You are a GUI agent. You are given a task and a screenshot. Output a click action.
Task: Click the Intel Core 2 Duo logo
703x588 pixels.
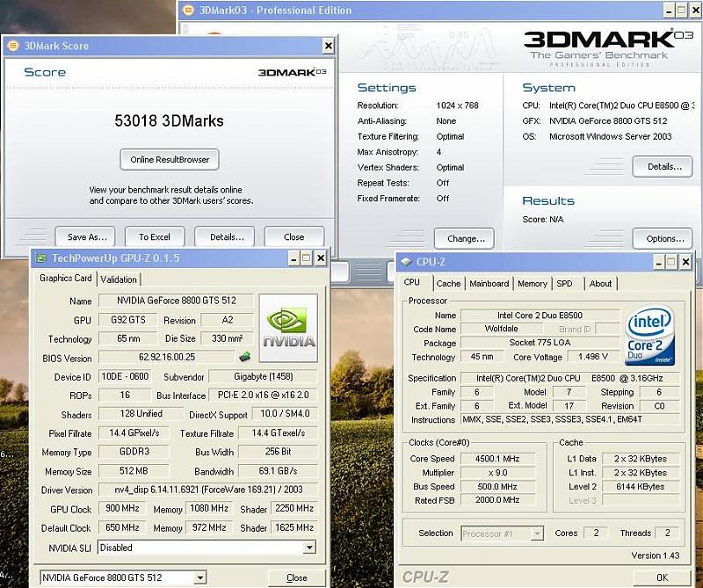click(650, 335)
